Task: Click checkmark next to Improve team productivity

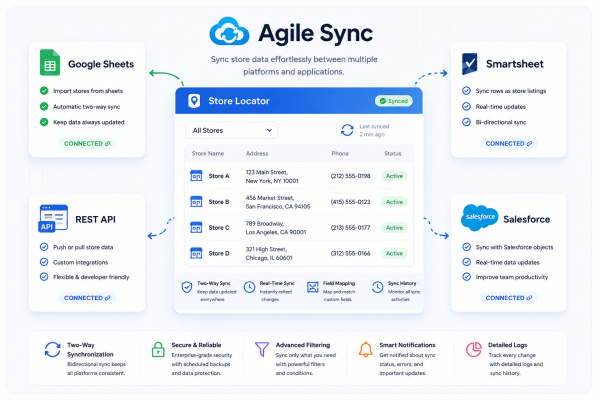Action: pyautogui.click(x=466, y=277)
